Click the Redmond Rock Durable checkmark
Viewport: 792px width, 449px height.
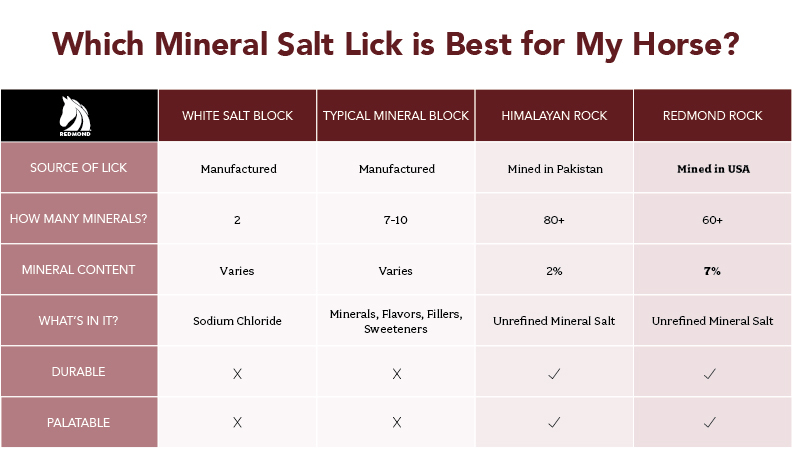pyautogui.click(x=713, y=372)
